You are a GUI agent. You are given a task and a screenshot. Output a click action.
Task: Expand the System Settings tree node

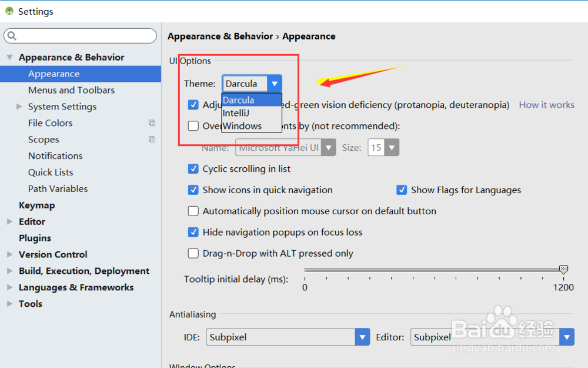(x=19, y=107)
